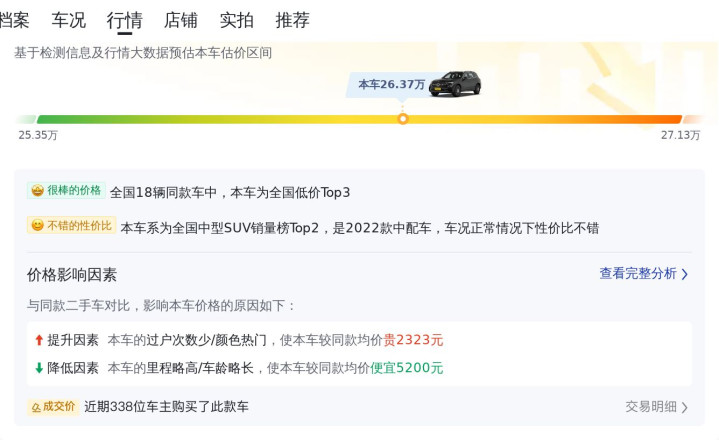
Task: Click the green down arrow 降低因素 icon
Action: pyautogui.click(x=39, y=368)
